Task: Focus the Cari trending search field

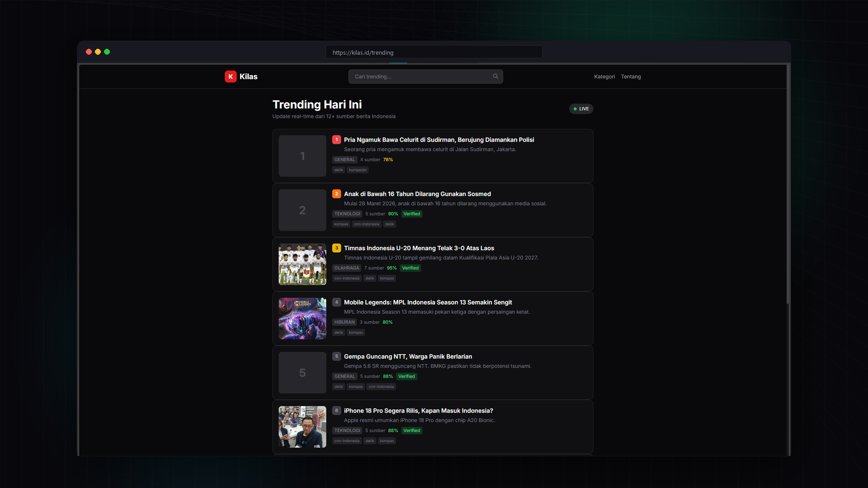Action: 425,76
